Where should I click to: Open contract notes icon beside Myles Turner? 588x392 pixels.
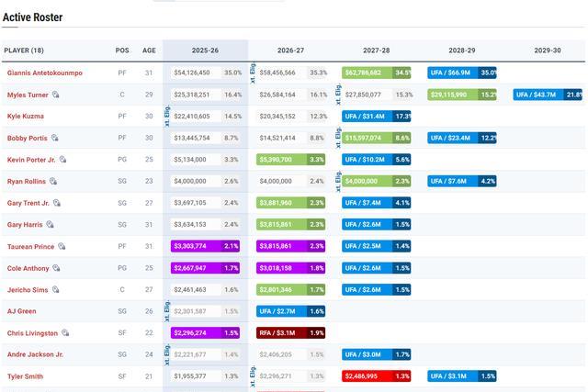55,95
